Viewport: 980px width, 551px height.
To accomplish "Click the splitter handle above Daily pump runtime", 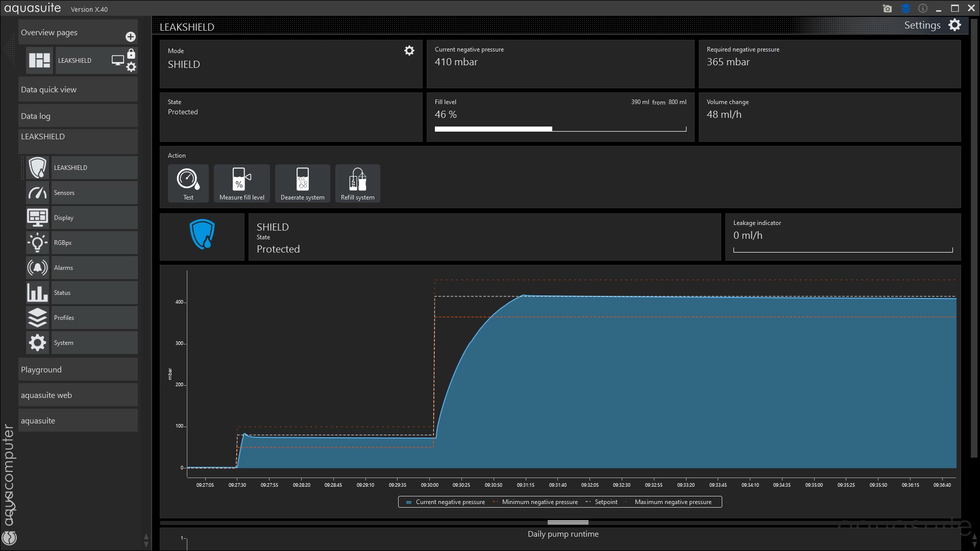I will coord(568,522).
